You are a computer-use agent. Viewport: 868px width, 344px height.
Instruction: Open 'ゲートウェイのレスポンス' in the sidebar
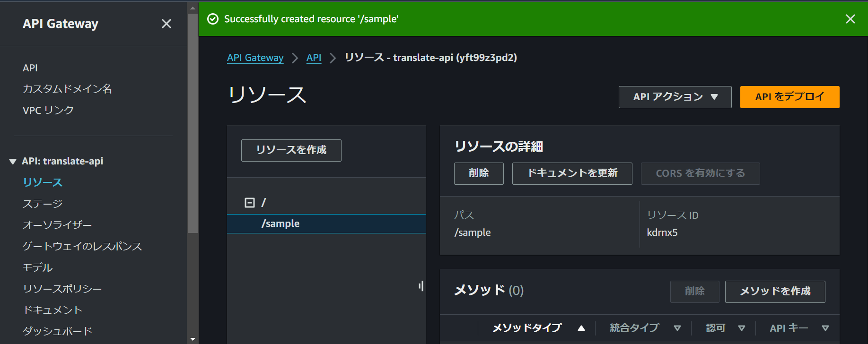(x=82, y=246)
